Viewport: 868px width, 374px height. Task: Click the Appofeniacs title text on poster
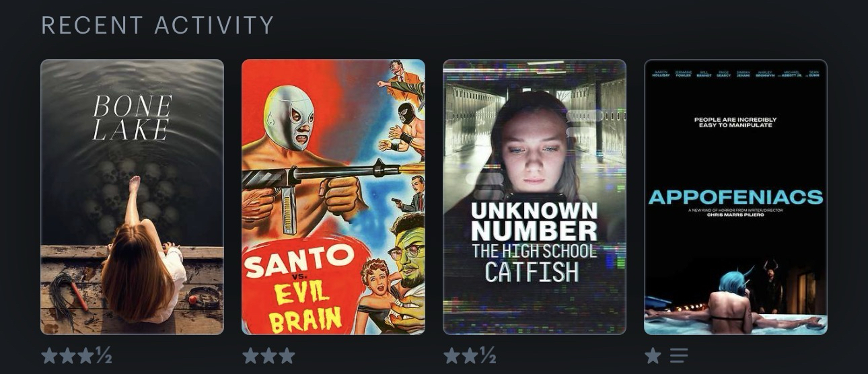click(735, 197)
